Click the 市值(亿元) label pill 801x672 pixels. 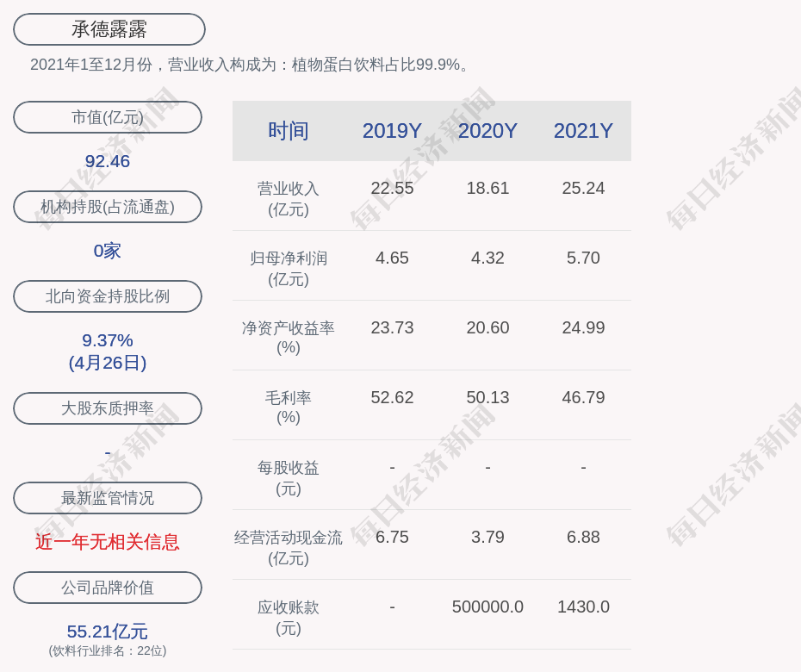click(x=108, y=117)
